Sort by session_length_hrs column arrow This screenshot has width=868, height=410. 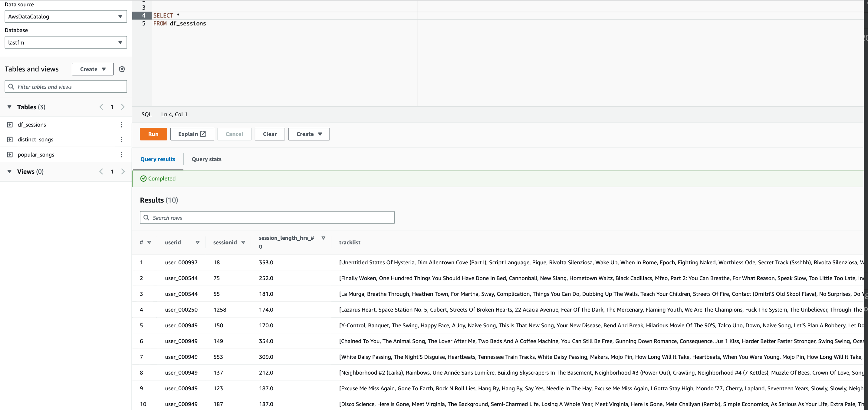click(x=323, y=238)
